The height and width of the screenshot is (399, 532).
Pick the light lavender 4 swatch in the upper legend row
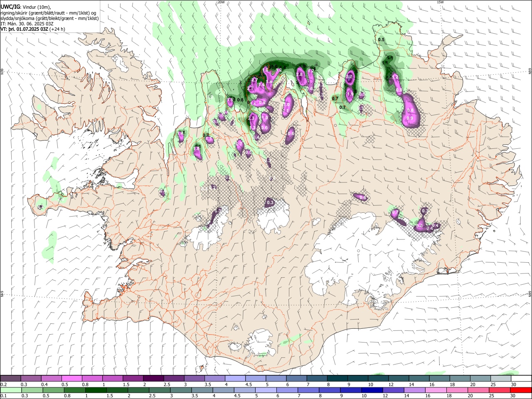point(236,379)
